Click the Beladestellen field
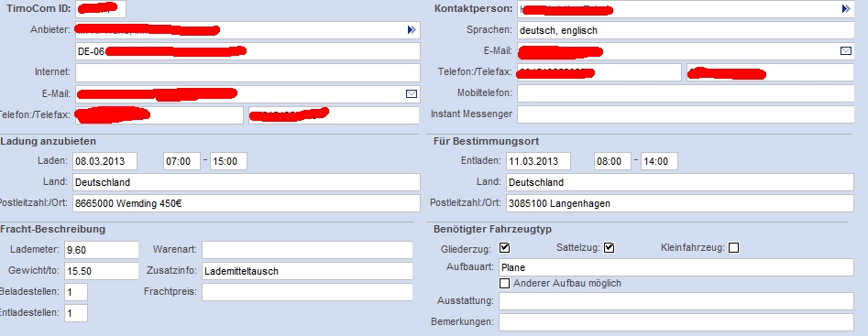Screen dimensions: 868x336 (76, 292)
